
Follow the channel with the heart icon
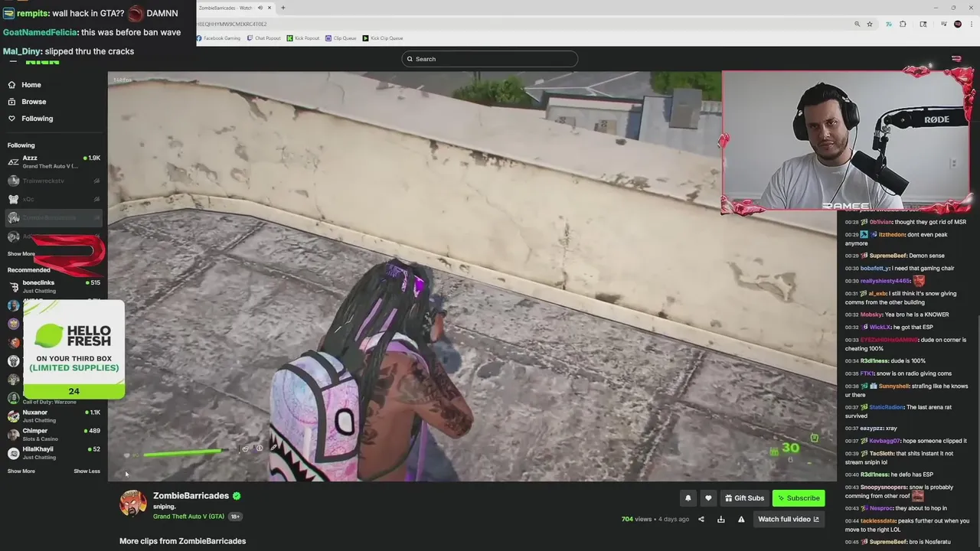click(708, 498)
